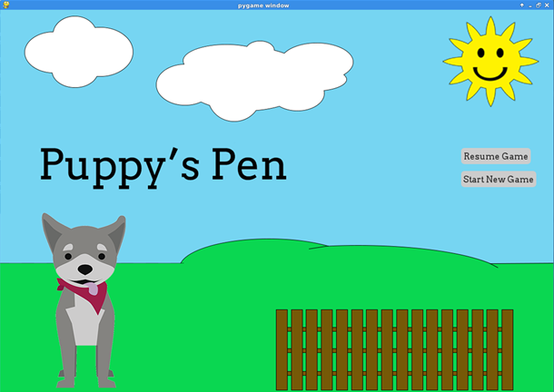Viewport: 554px width, 392px height.
Task: Click the small cloud on the left
Action: pyautogui.click(x=77, y=52)
